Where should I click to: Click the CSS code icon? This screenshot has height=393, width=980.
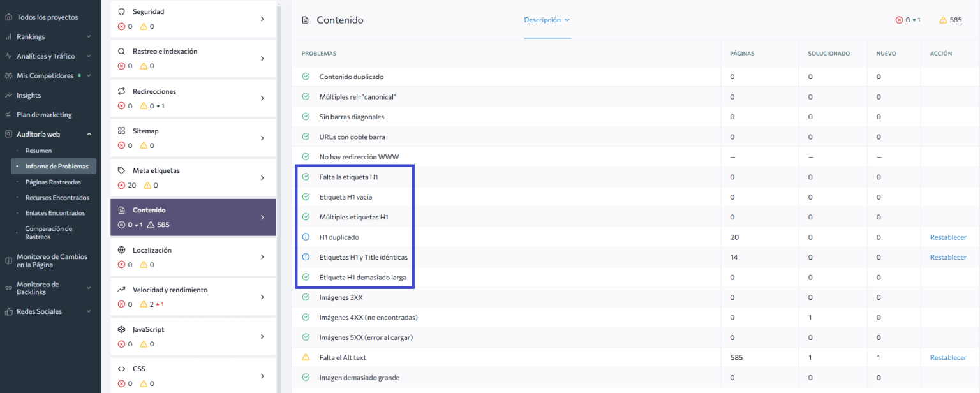coord(122,368)
